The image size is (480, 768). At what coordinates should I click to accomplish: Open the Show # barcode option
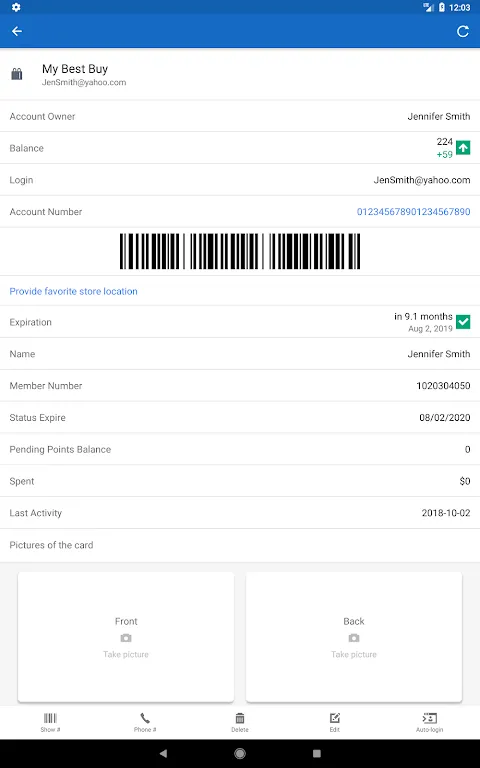[50, 722]
